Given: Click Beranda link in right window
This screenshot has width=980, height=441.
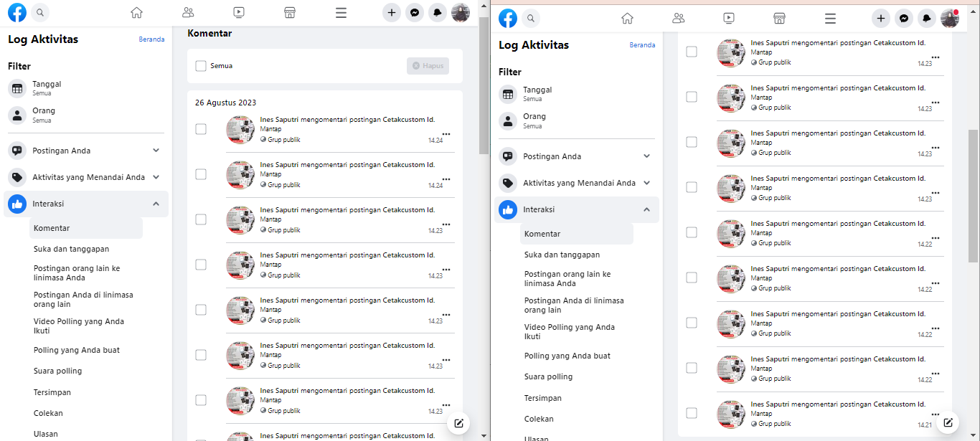Looking at the screenshot, I should pos(642,45).
